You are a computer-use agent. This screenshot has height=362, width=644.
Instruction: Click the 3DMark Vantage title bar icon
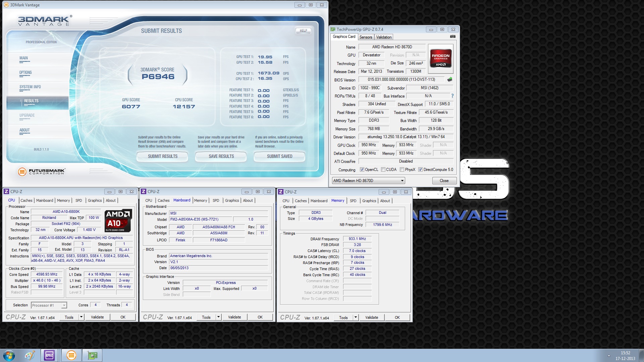coord(6,5)
